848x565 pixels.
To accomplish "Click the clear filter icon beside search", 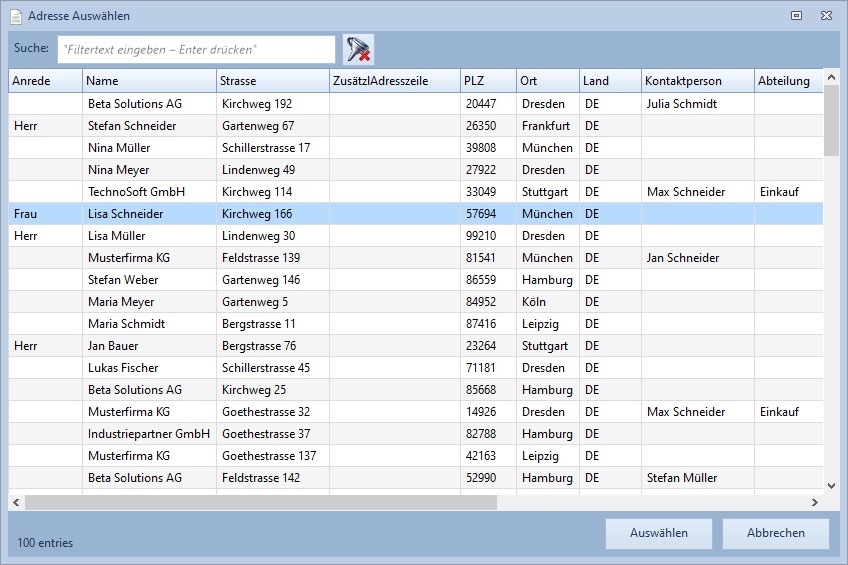I will pos(358,49).
